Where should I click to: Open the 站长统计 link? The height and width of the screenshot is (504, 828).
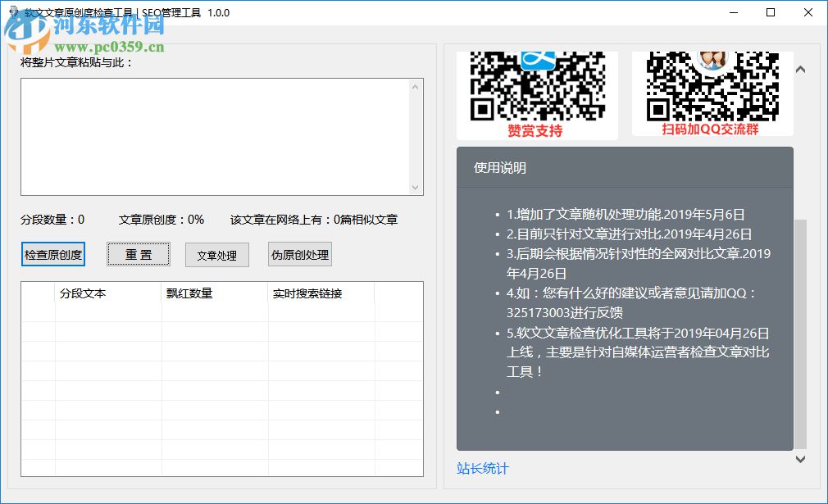pyautogui.click(x=482, y=469)
